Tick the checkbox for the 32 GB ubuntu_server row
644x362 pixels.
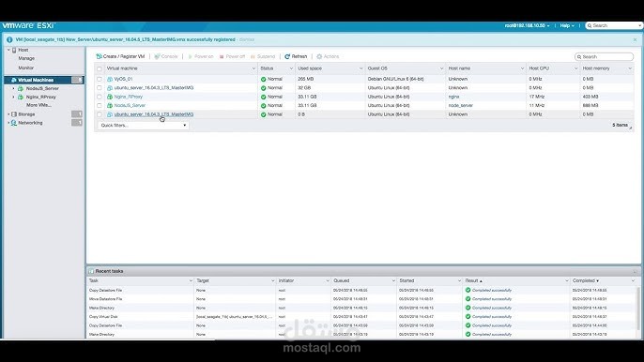[100, 88]
